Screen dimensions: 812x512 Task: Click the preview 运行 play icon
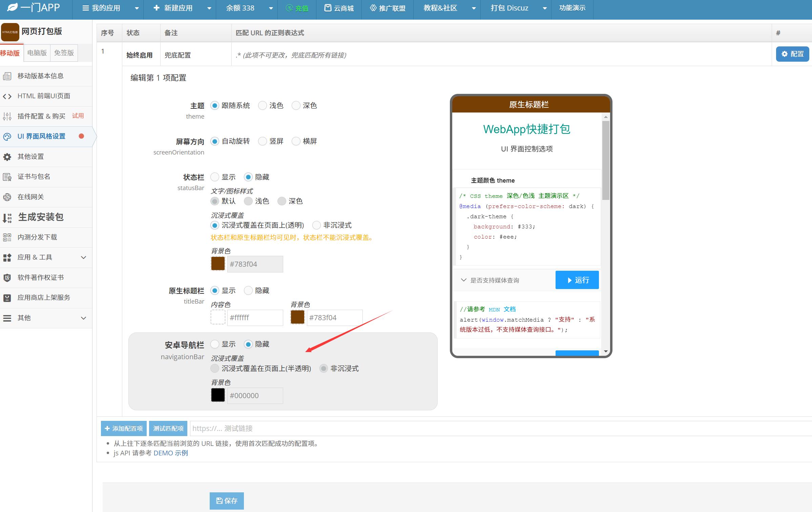[569, 280]
